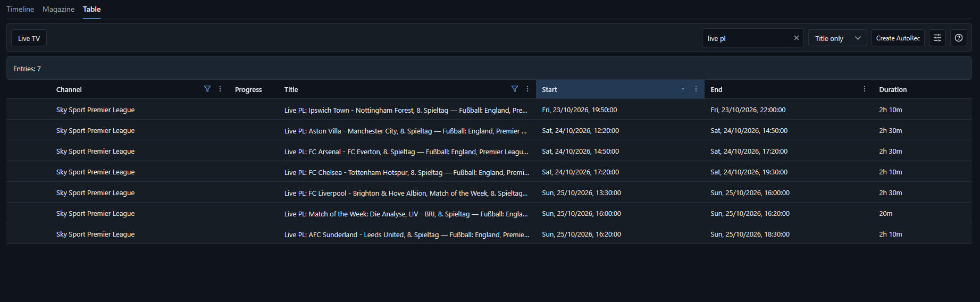
Task: Click the 'Entries: 7' count label
Action: pos(27,69)
